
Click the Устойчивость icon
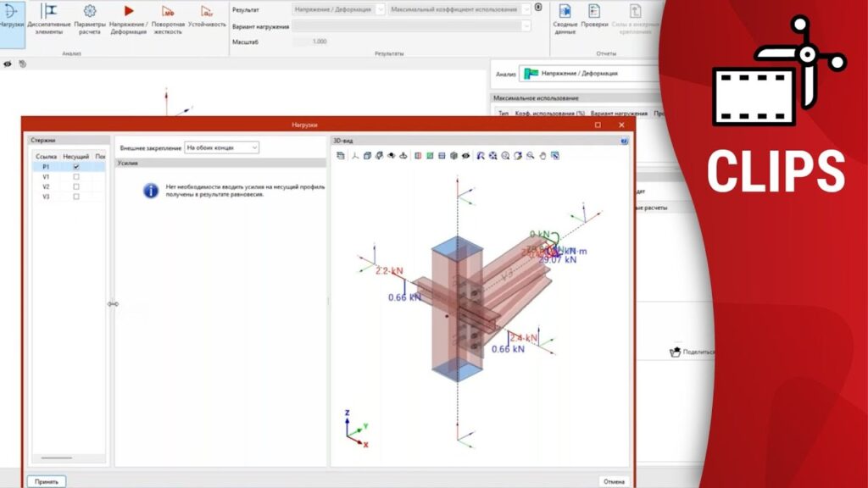(x=206, y=11)
